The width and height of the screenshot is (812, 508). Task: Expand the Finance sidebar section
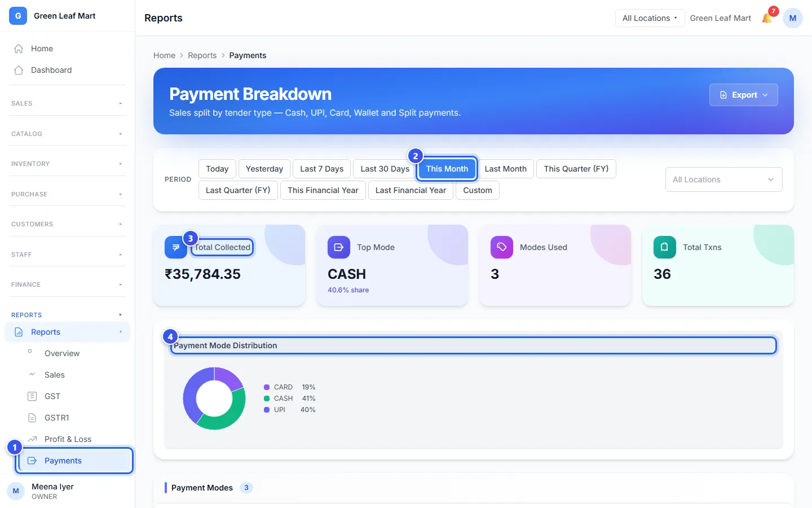tap(67, 284)
